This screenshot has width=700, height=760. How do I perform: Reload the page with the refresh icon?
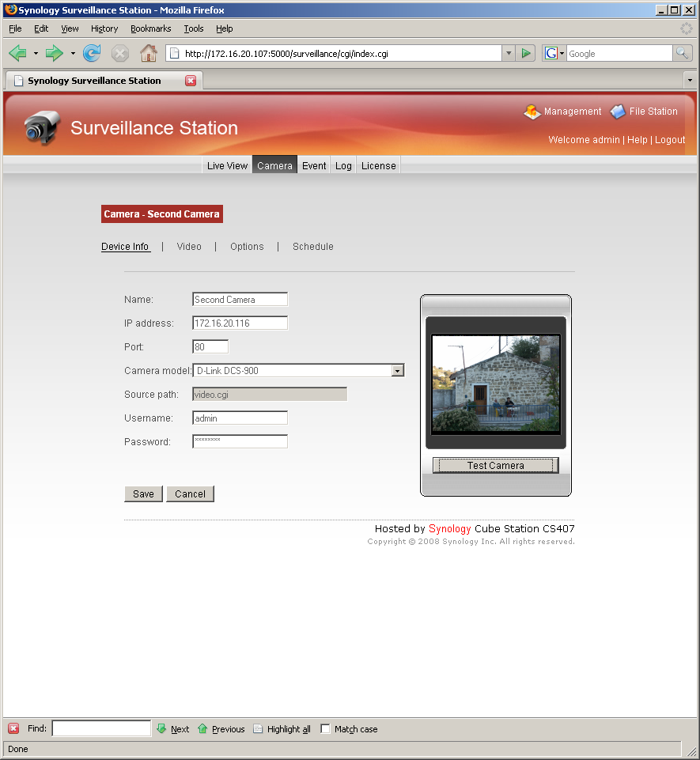(x=92, y=53)
